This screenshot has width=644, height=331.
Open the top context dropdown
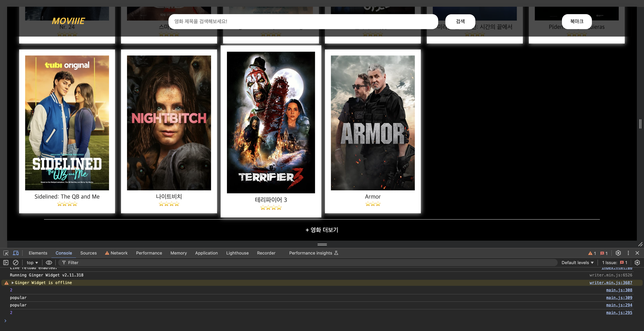point(32,263)
